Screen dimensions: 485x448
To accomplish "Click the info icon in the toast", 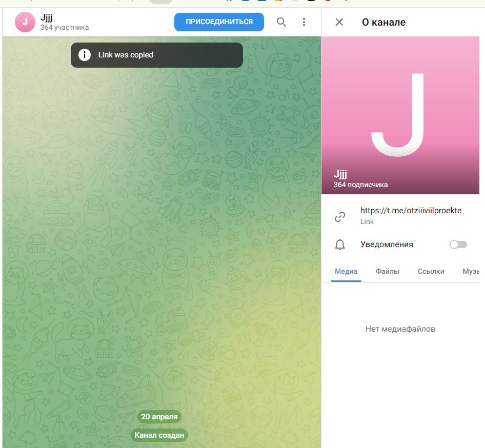I will [x=85, y=55].
